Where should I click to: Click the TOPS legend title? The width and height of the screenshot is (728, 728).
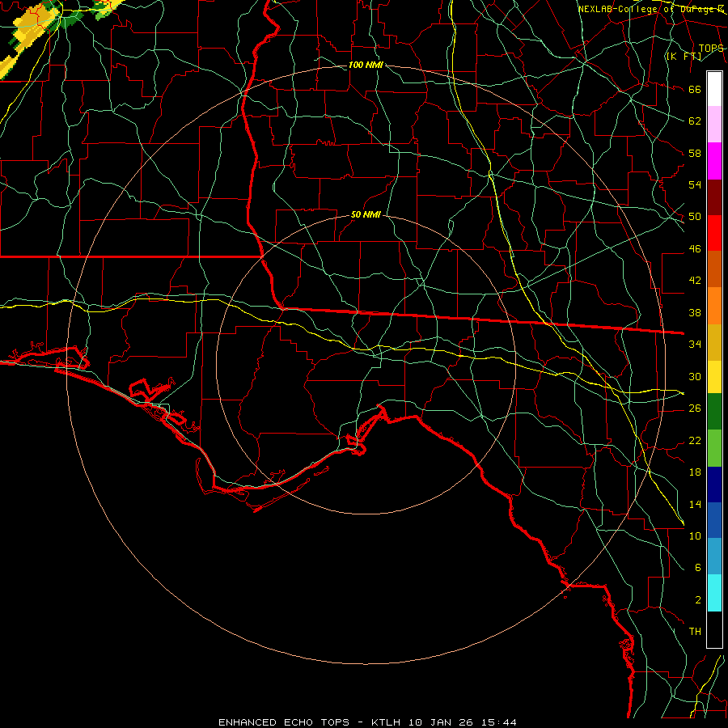pos(711,49)
